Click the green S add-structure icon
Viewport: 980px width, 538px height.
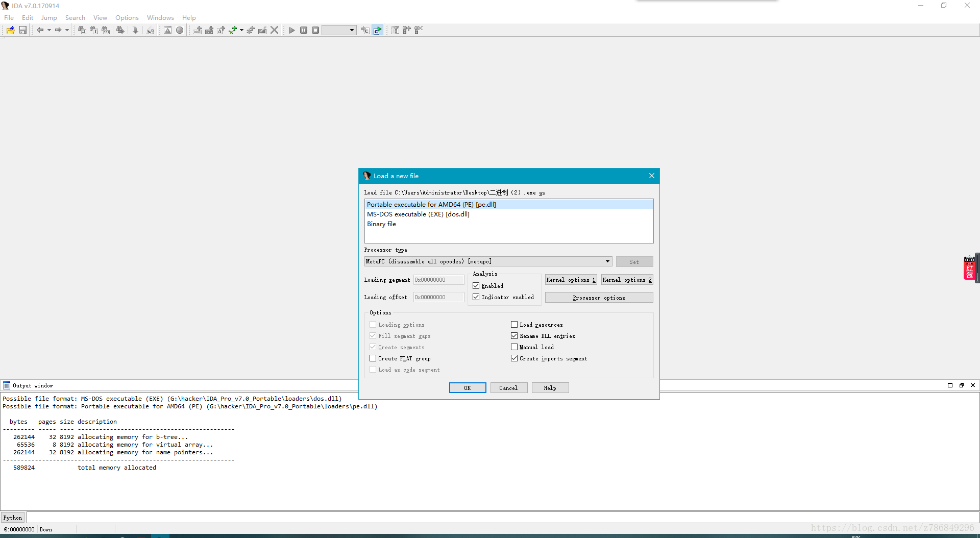coord(233,31)
